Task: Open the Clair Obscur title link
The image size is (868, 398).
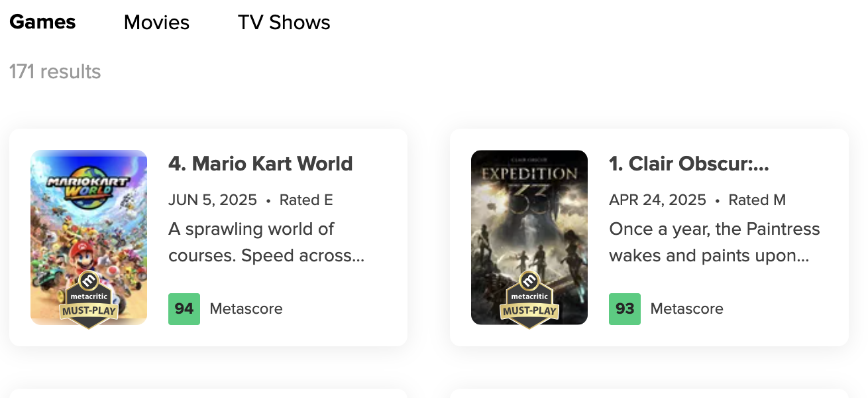Action: coord(688,164)
